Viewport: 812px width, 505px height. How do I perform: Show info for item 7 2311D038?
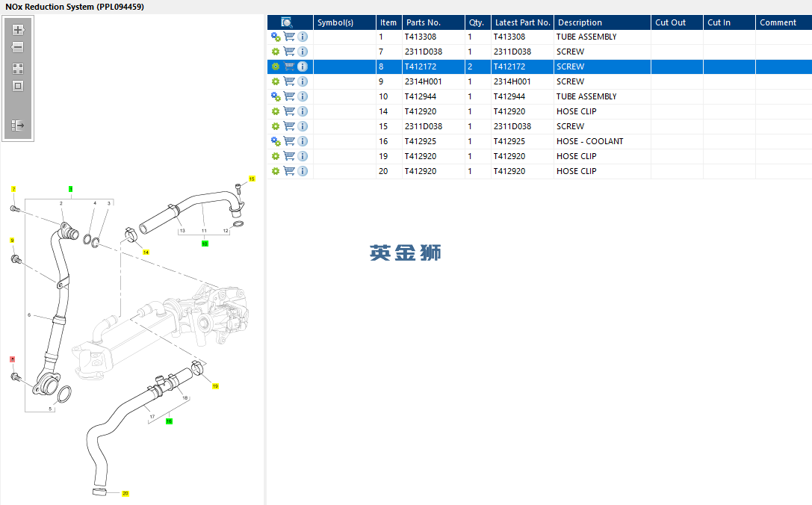click(x=303, y=52)
